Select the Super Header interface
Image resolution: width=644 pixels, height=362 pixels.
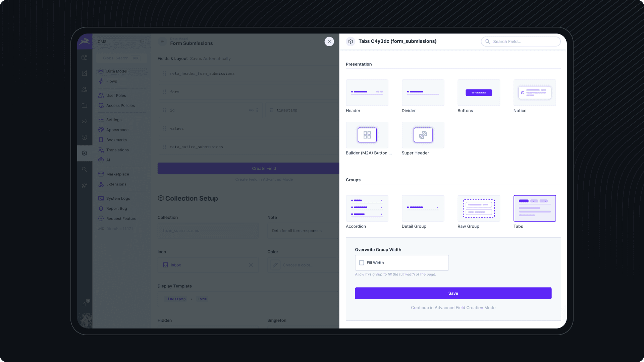pos(423,135)
